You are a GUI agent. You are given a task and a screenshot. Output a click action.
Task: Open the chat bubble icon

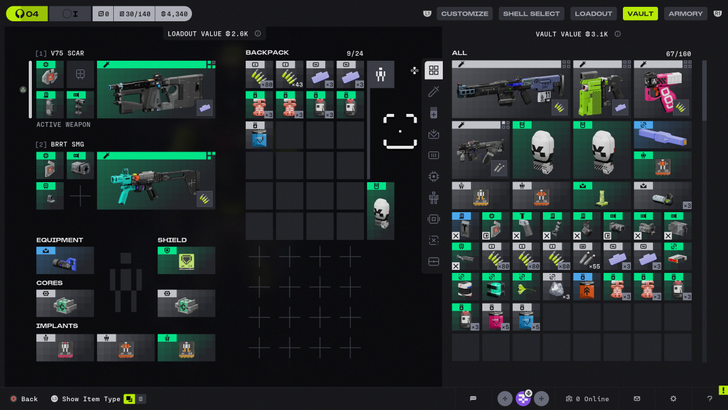click(473, 398)
